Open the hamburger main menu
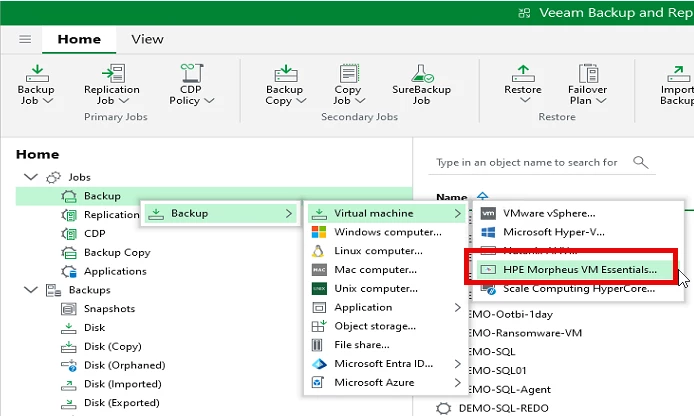694x416 pixels. pos(25,40)
